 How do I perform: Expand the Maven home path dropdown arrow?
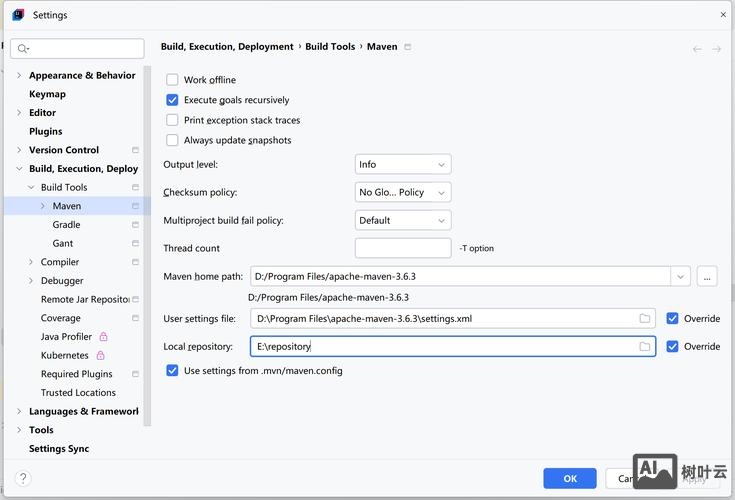click(x=681, y=276)
